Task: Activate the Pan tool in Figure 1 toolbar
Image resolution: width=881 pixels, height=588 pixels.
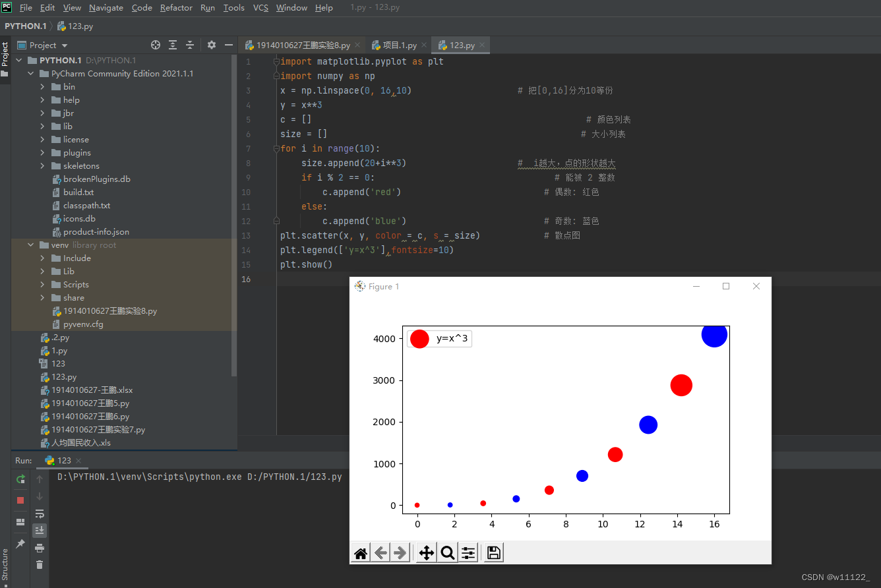Action: pyautogui.click(x=425, y=553)
